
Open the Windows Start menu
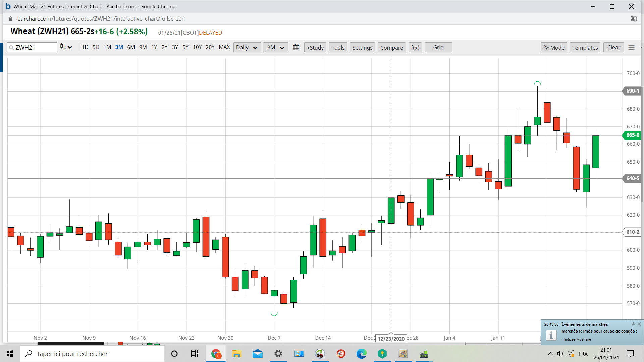10,354
